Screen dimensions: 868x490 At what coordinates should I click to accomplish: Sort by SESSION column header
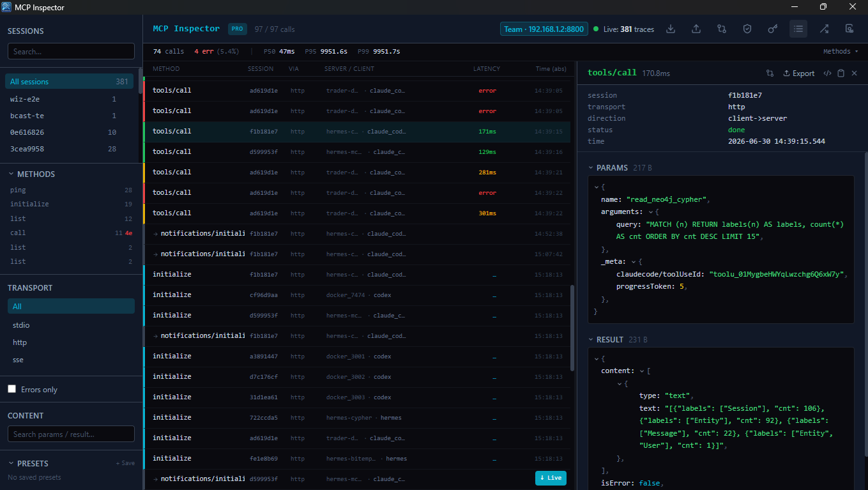point(261,68)
